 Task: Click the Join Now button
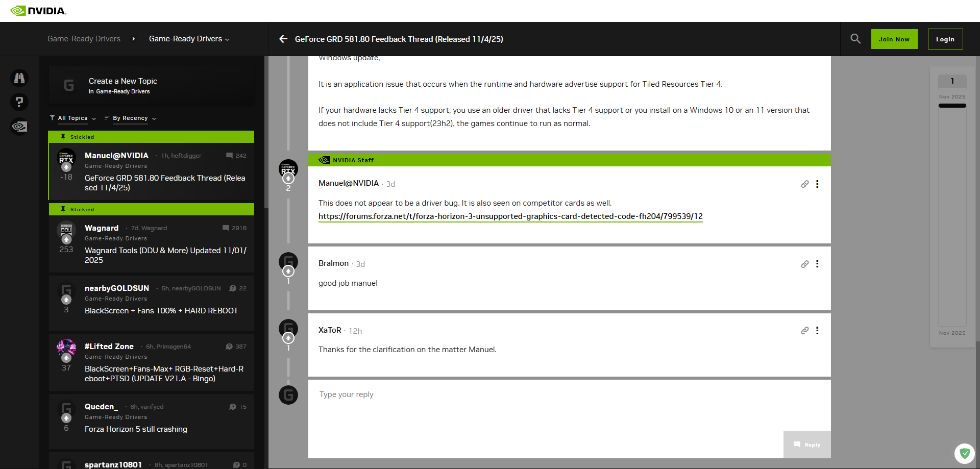coord(894,39)
